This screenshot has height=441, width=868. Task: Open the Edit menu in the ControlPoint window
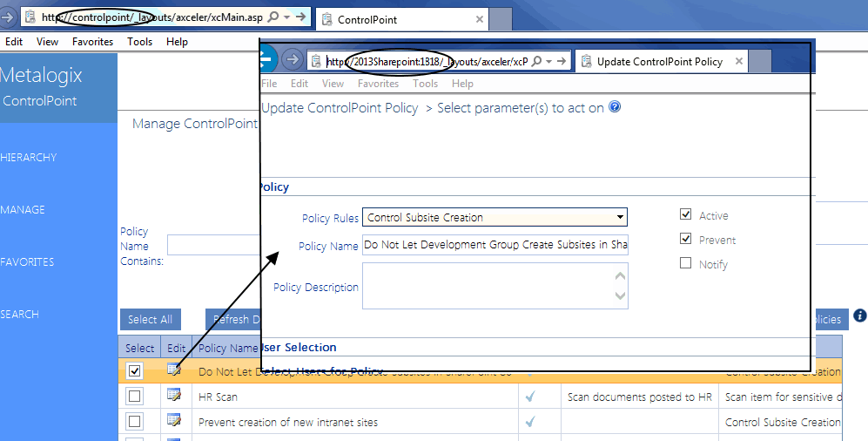coord(14,42)
